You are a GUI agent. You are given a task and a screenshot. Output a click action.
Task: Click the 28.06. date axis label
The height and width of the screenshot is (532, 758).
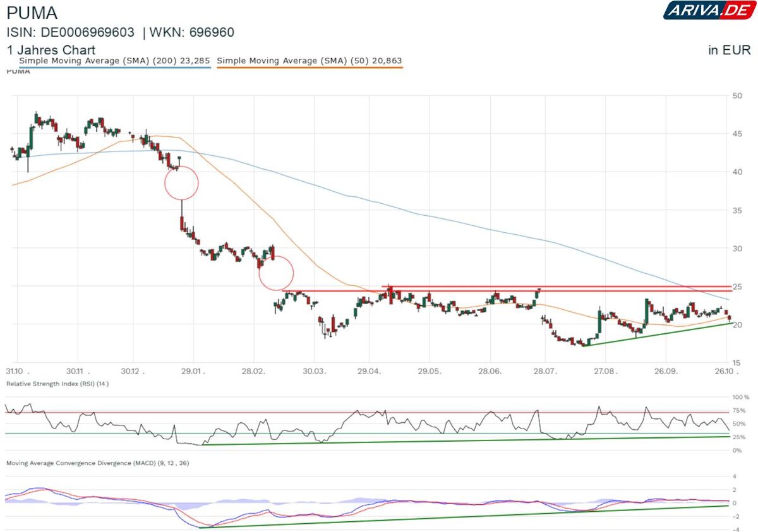coord(490,371)
